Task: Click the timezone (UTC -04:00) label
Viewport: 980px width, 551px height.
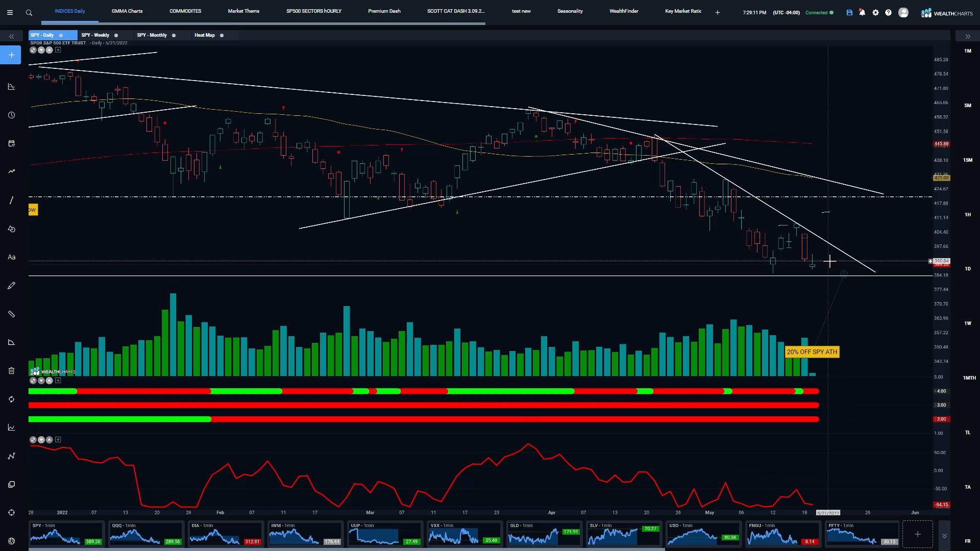Action: tap(786, 13)
